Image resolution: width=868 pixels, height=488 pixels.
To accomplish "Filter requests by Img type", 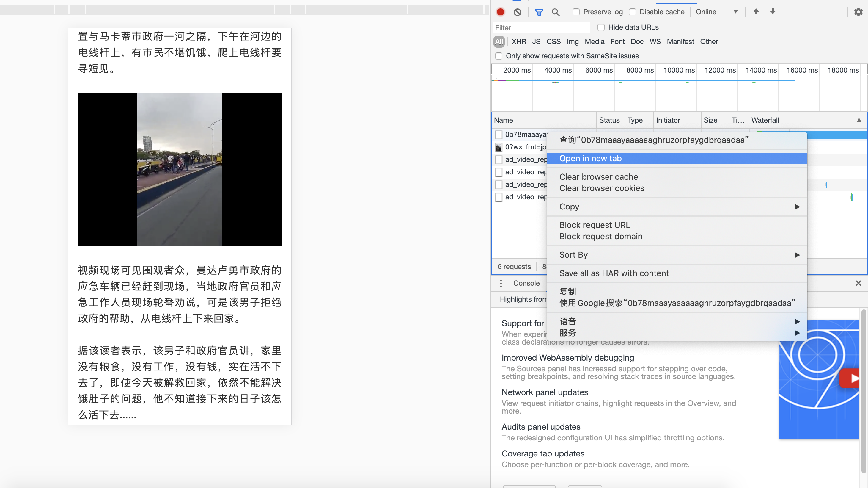I will click(x=573, y=41).
